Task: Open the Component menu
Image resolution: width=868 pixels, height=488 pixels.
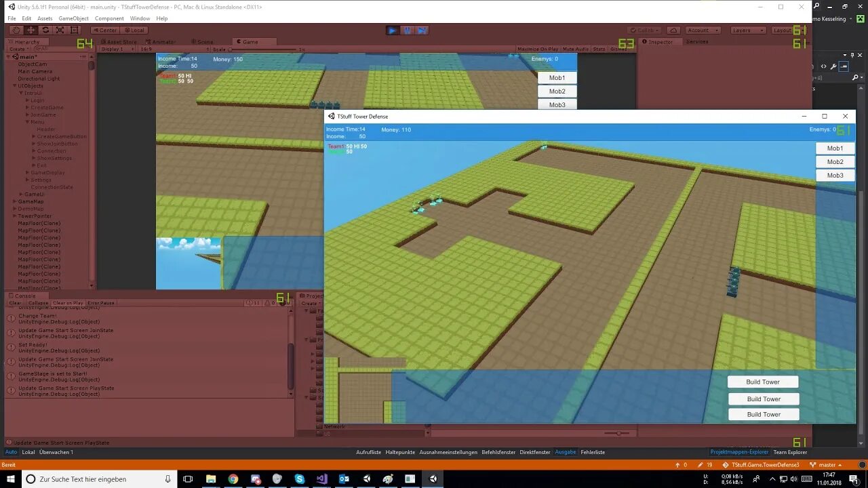Action: coord(109,18)
